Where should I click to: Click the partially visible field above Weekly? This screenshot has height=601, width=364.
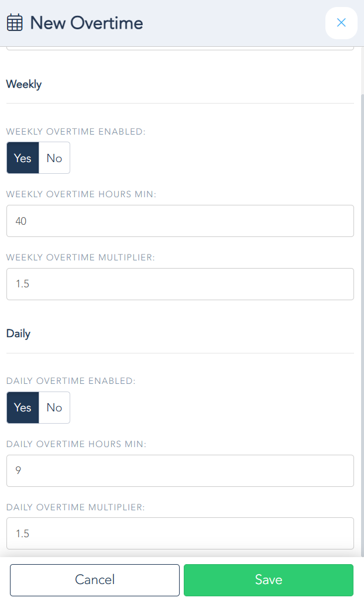(180, 49)
